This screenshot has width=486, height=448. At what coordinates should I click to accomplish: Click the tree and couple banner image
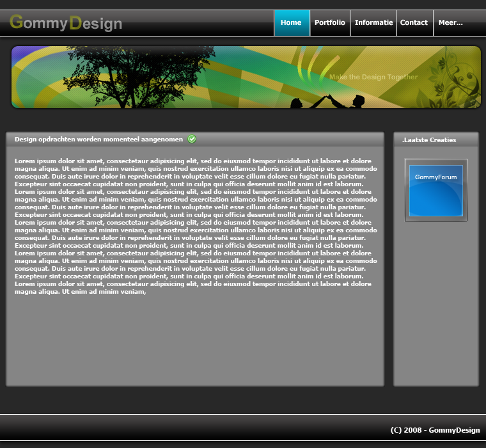coord(246,77)
